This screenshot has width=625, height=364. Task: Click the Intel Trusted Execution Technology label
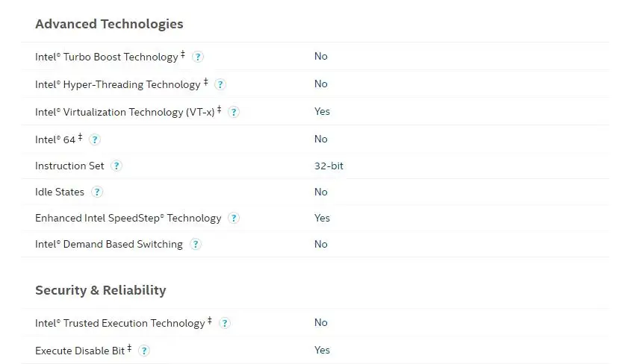point(120,323)
